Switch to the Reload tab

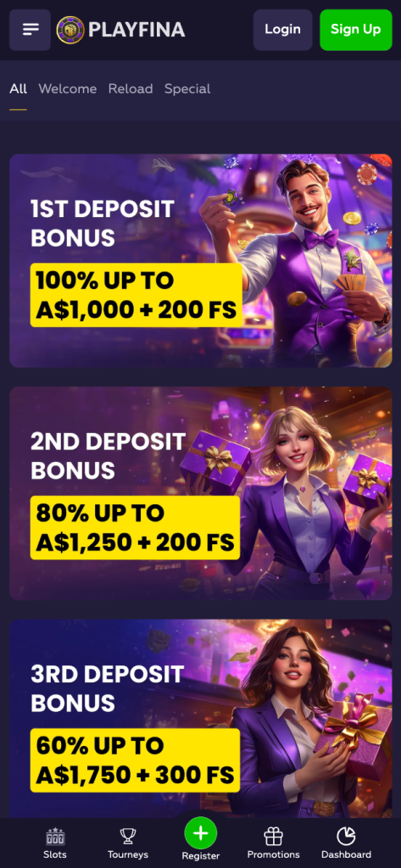[131, 88]
